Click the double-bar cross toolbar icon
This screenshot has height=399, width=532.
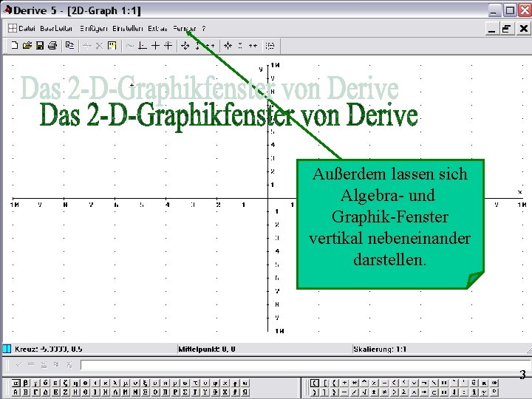(x=168, y=46)
